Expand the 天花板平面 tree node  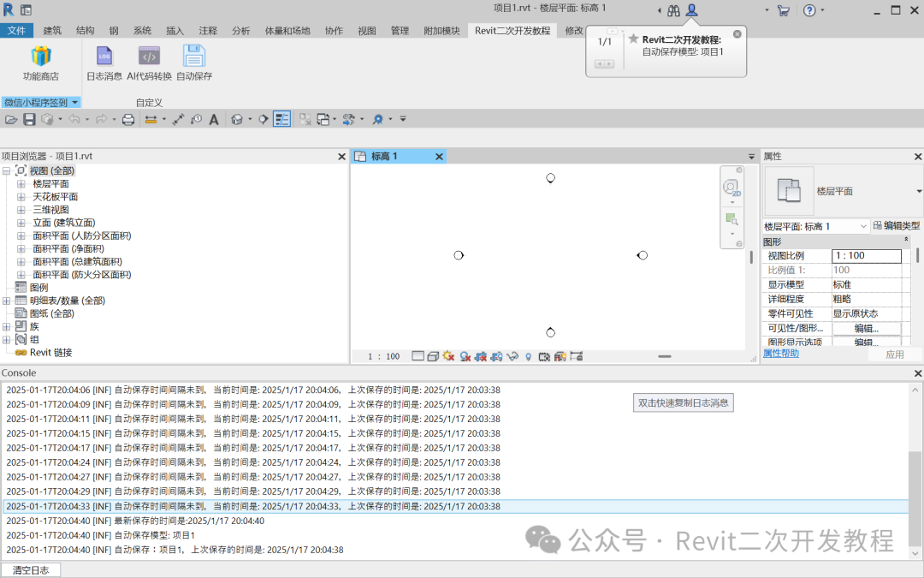(x=21, y=197)
